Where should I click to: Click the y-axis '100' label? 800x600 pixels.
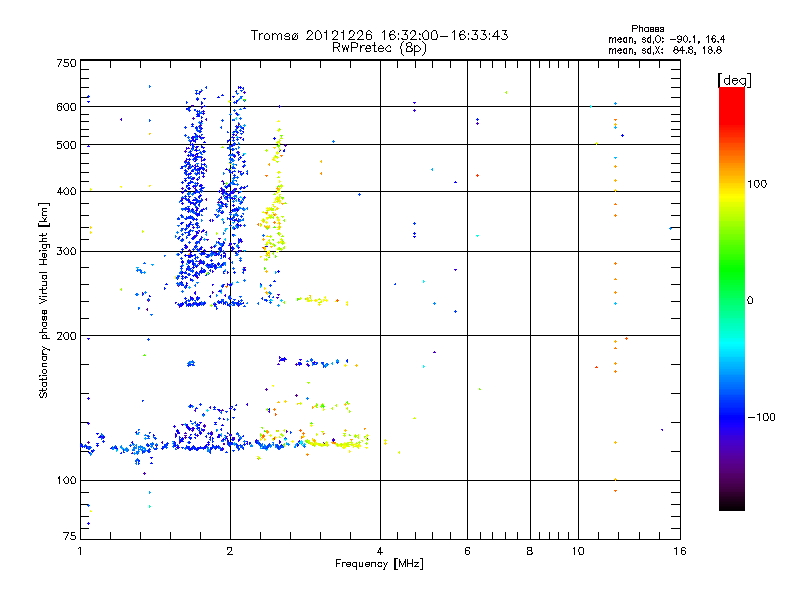66,480
